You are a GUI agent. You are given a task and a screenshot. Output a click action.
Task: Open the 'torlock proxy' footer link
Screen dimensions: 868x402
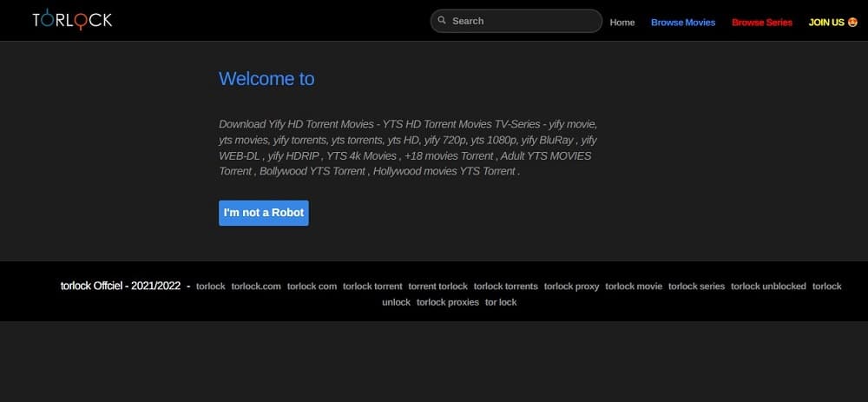click(x=571, y=287)
